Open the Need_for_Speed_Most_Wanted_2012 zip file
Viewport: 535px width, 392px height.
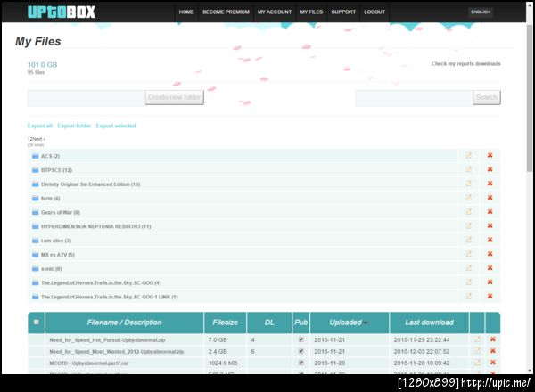tap(116, 351)
